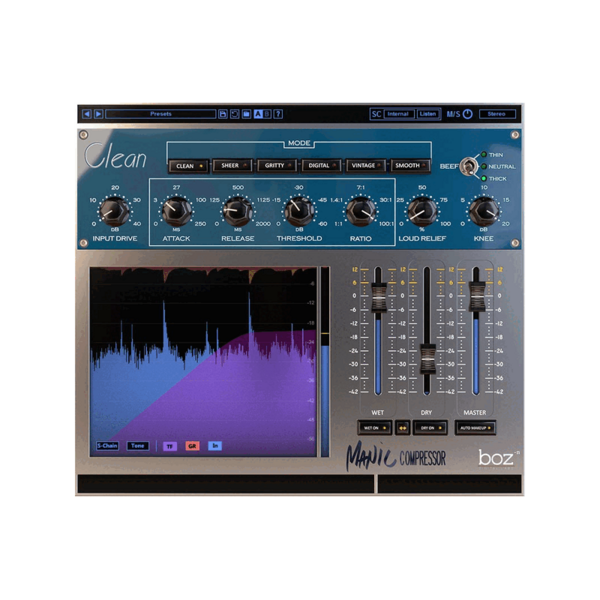
Task: Open the Presets dropdown list
Action: click(161, 114)
